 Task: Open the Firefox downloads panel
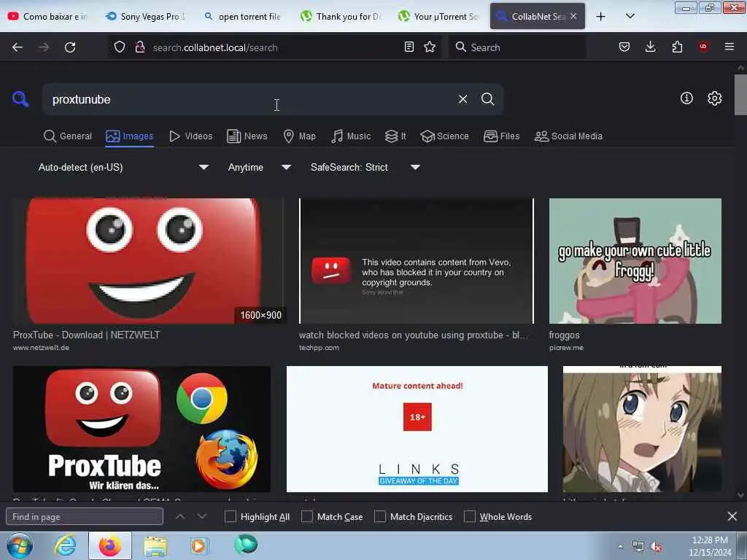pyautogui.click(x=650, y=47)
